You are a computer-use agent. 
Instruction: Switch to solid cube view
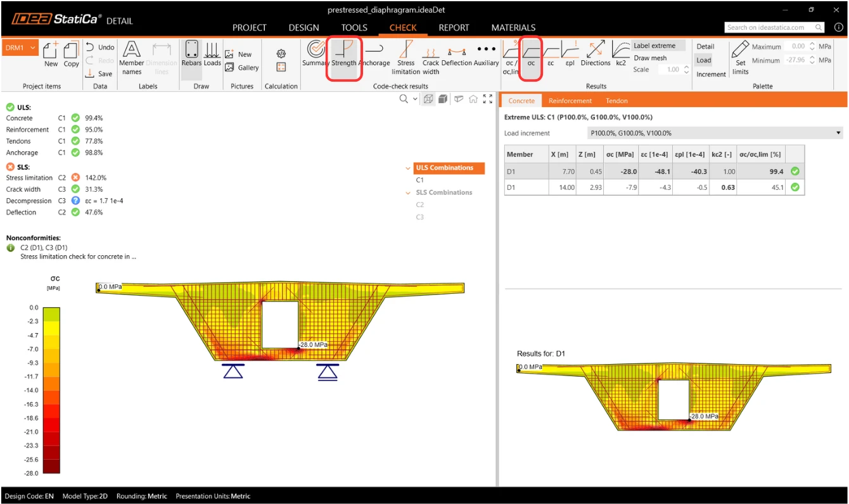coord(443,99)
